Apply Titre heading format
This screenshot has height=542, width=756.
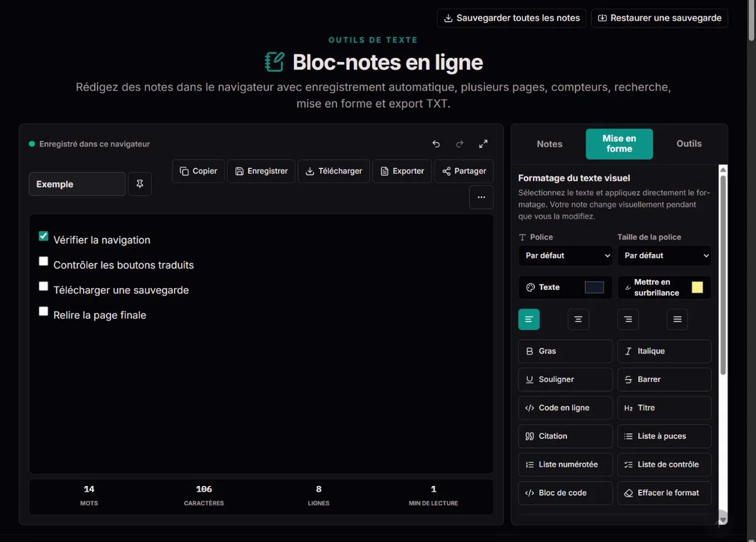coord(664,408)
